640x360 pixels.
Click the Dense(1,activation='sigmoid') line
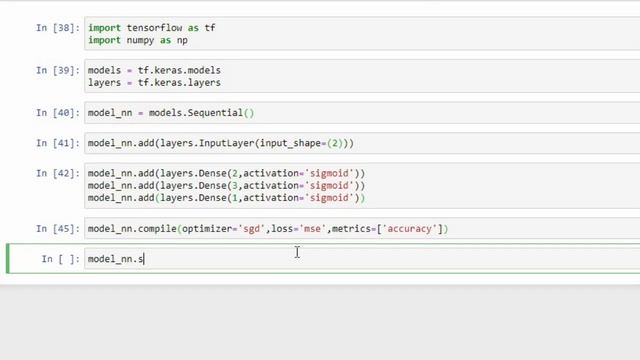coord(227,198)
